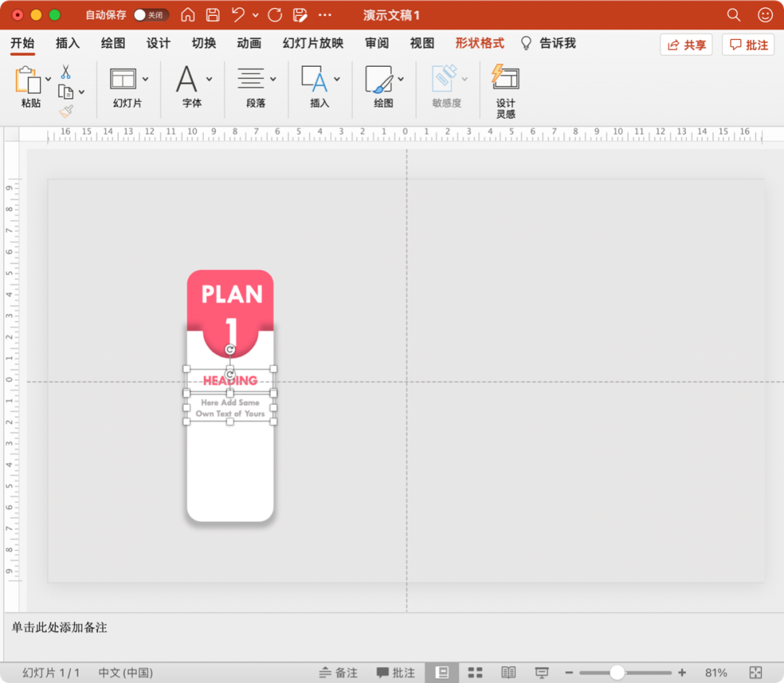Click the Format Painter brush icon
The image size is (784, 683).
[x=66, y=111]
